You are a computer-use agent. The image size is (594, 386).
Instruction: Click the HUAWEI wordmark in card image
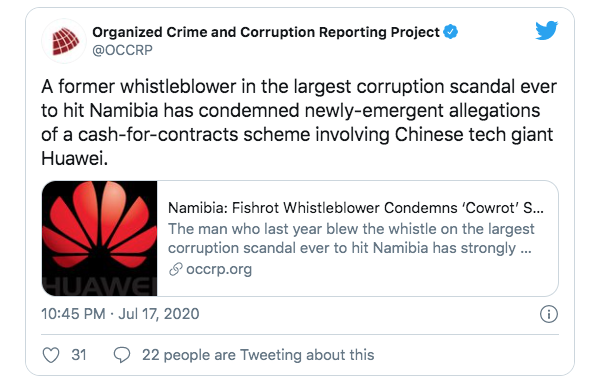(x=100, y=287)
